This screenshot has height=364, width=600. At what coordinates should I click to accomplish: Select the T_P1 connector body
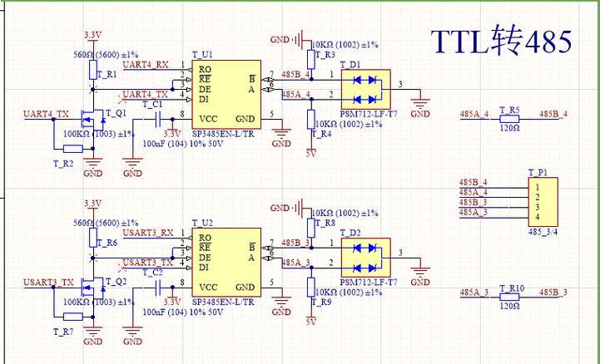[x=543, y=203]
